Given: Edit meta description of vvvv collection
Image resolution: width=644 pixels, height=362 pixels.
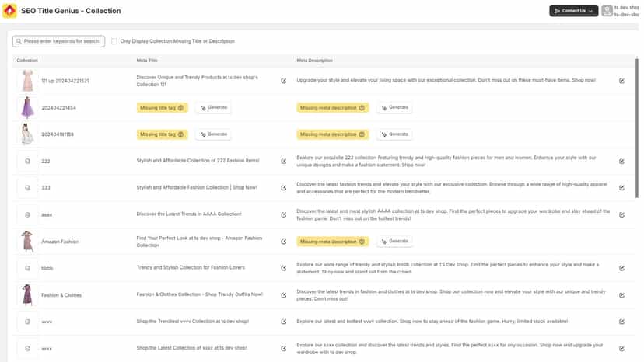Looking at the screenshot, I should (x=621, y=322).
